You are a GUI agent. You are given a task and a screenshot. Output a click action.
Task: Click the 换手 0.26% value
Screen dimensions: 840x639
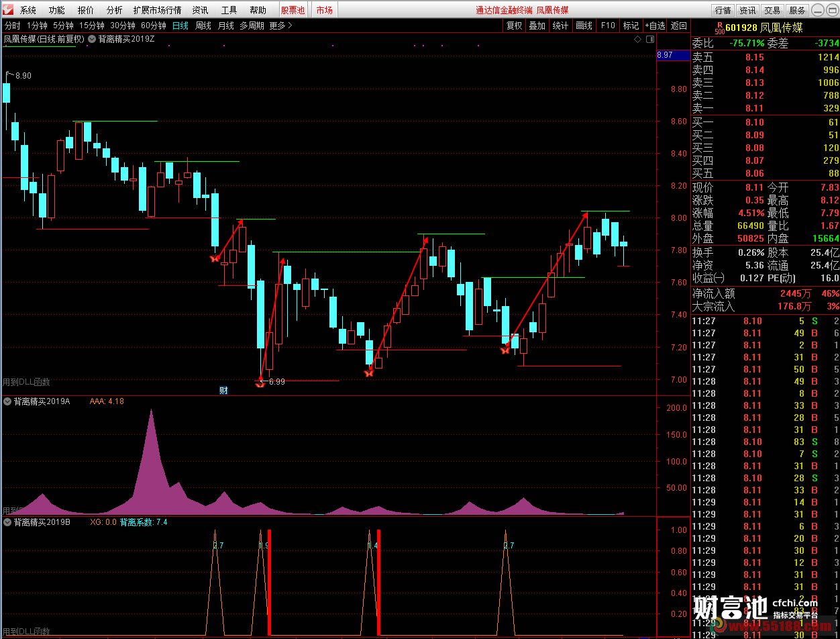751,252
